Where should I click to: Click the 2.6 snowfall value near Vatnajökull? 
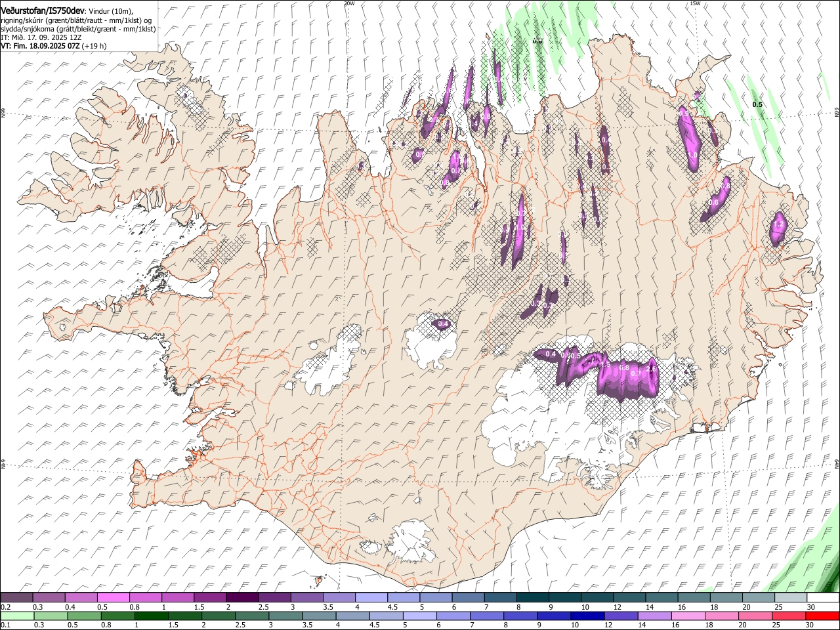click(x=651, y=369)
